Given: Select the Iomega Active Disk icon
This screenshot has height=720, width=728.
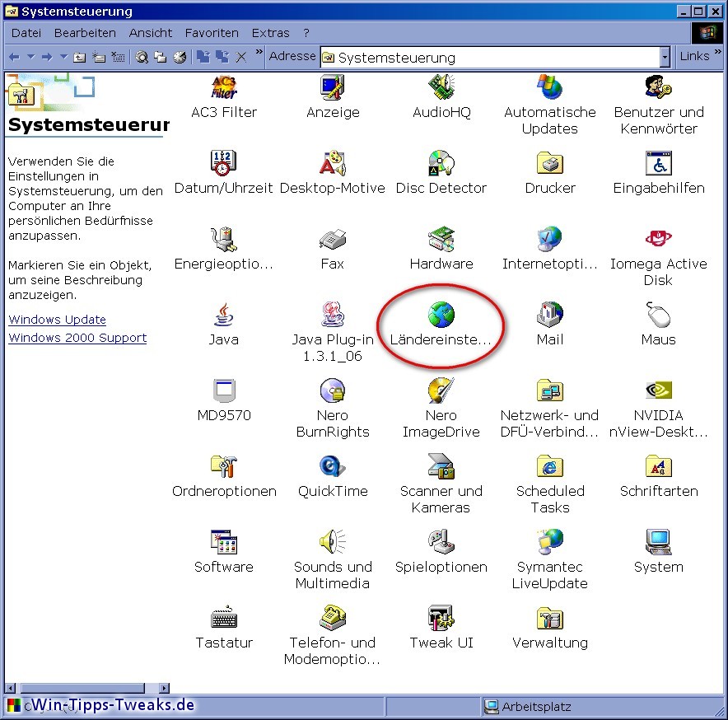Looking at the screenshot, I should [x=658, y=239].
